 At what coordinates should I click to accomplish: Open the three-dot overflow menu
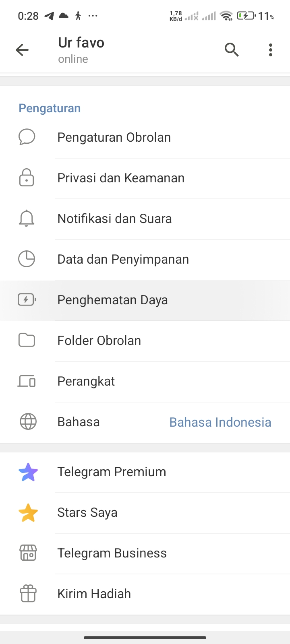271,50
